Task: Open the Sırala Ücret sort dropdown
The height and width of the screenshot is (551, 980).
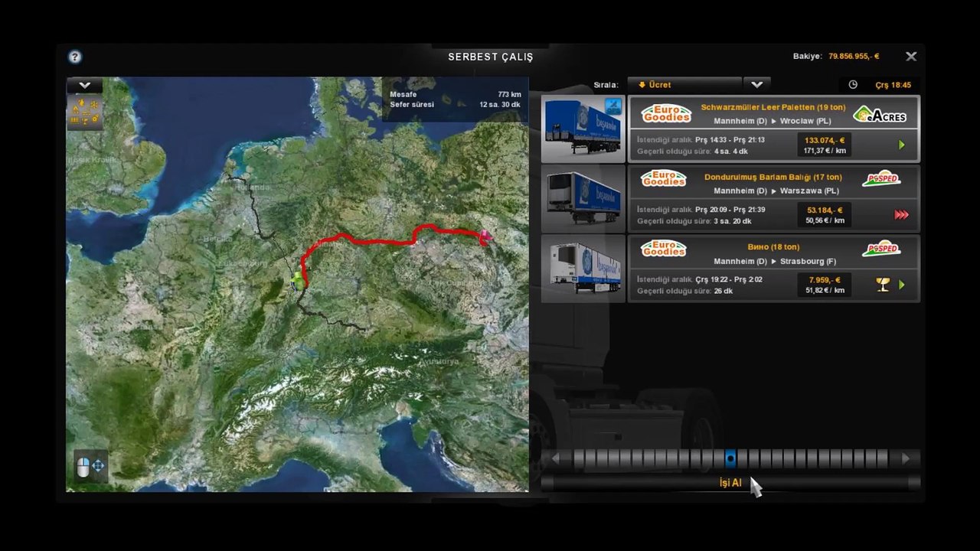Action: point(684,85)
